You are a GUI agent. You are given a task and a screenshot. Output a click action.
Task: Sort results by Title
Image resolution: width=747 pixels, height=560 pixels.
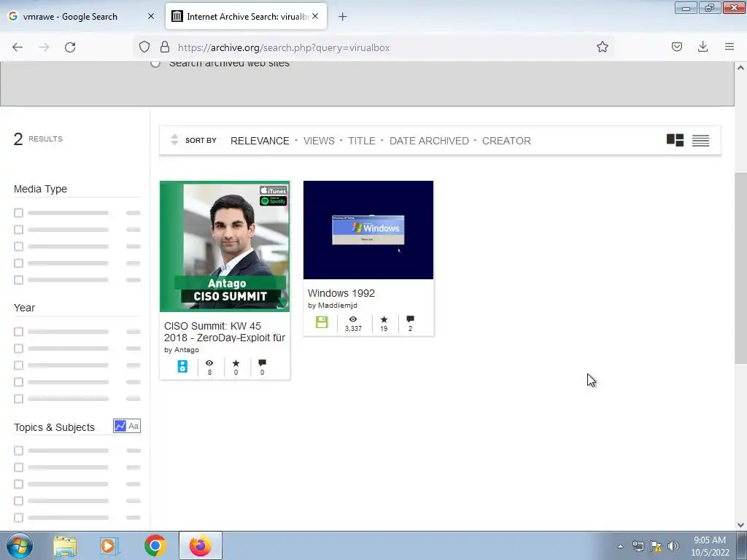pyautogui.click(x=362, y=141)
